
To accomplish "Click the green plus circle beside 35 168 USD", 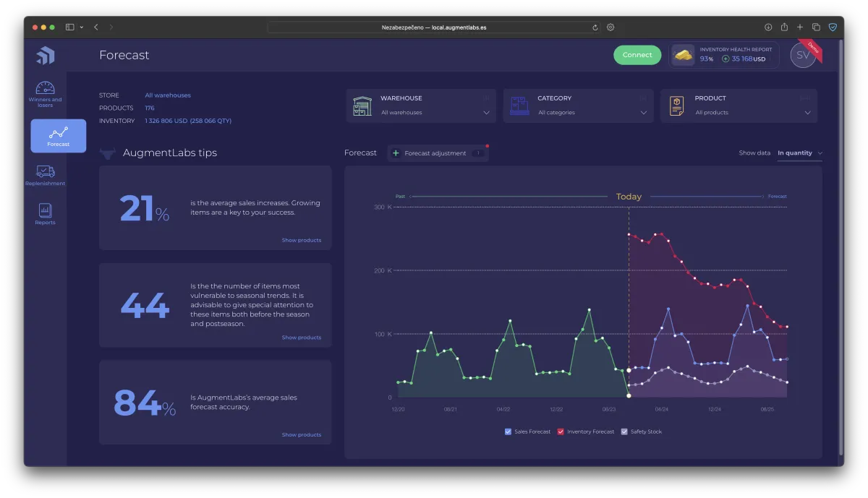I will point(726,59).
